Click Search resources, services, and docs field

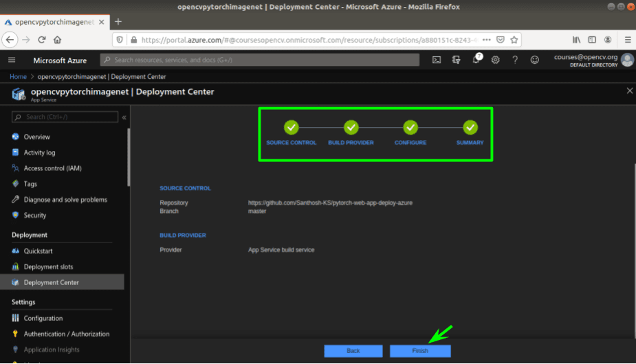(x=260, y=60)
